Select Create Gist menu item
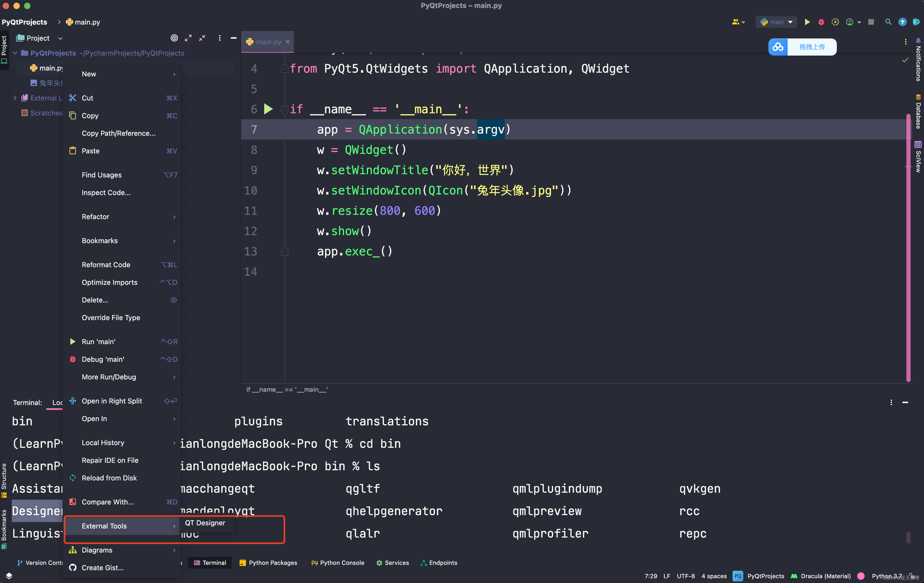The image size is (924, 583). pyautogui.click(x=122, y=568)
